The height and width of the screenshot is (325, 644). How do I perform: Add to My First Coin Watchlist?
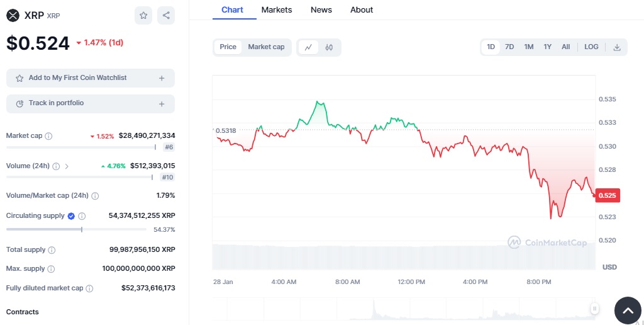pos(91,78)
